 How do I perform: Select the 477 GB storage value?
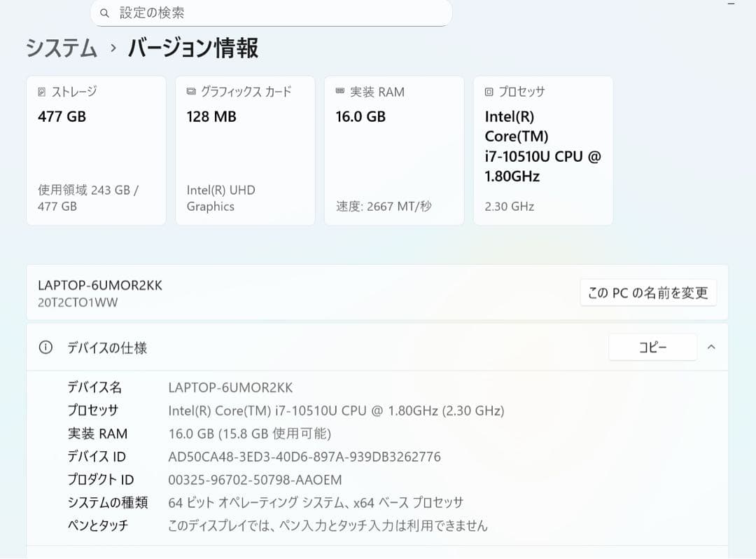click(61, 116)
